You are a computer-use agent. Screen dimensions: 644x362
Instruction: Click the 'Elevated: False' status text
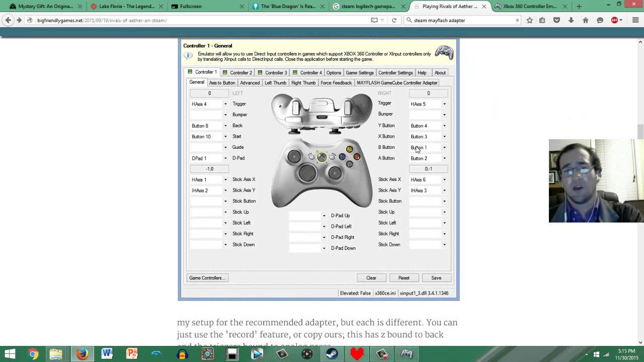tap(355, 293)
